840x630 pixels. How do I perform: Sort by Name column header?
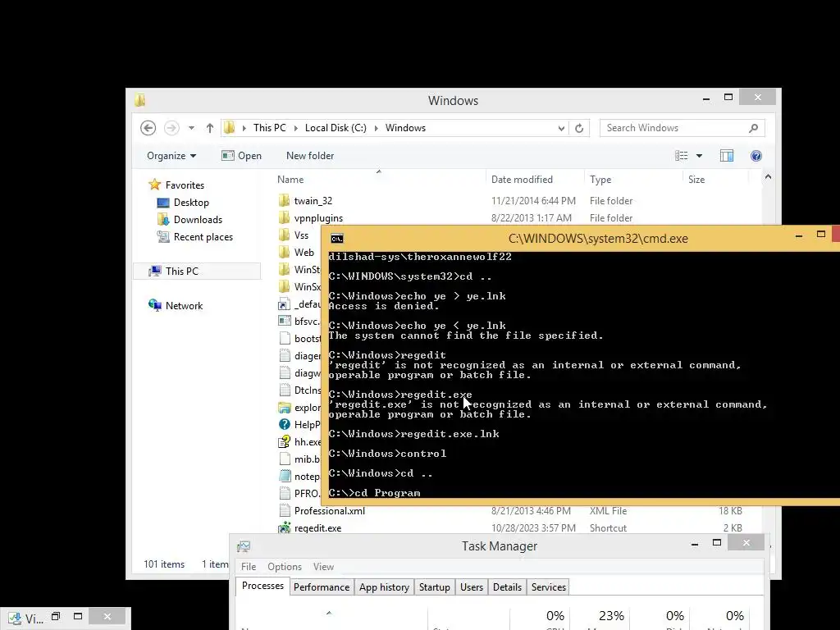coord(290,180)
